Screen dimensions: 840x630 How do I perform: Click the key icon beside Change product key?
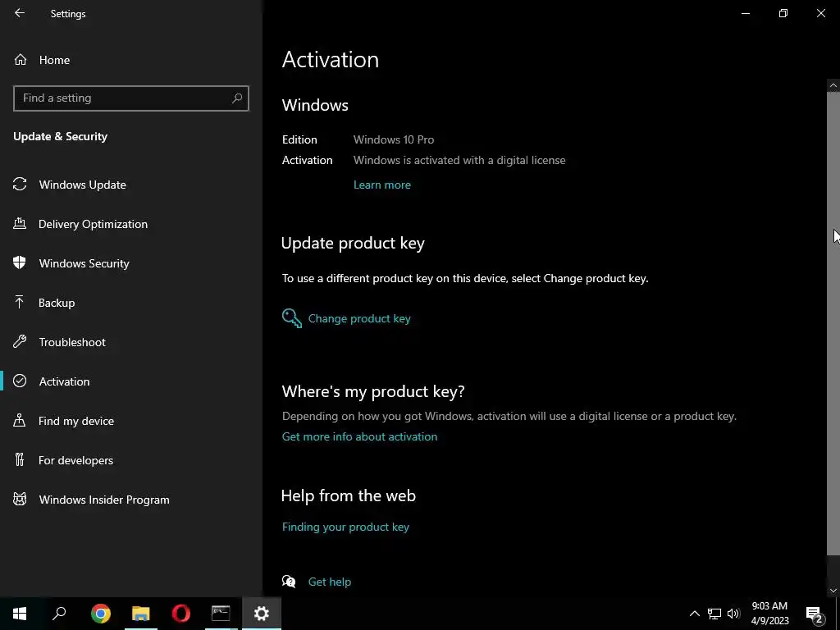[292, 318]
